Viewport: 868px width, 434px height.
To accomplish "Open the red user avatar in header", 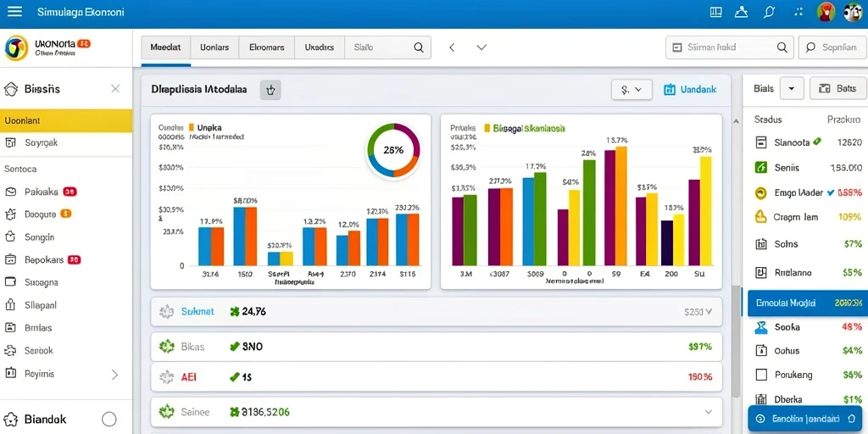I will 826,12.
